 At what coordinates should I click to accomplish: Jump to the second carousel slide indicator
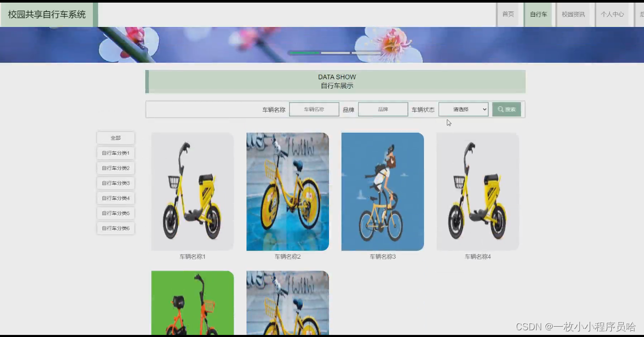(x=335, y=53)
